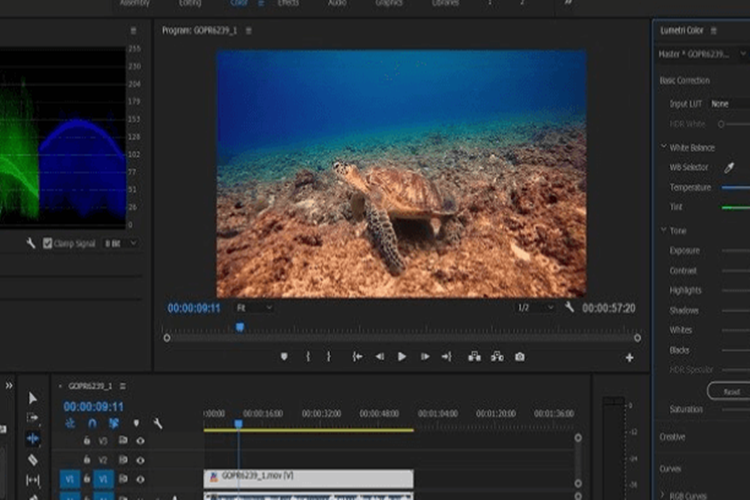
Task: Switch to the Color workspace tab
Action: pyautogui.click(x=239, y=3)
